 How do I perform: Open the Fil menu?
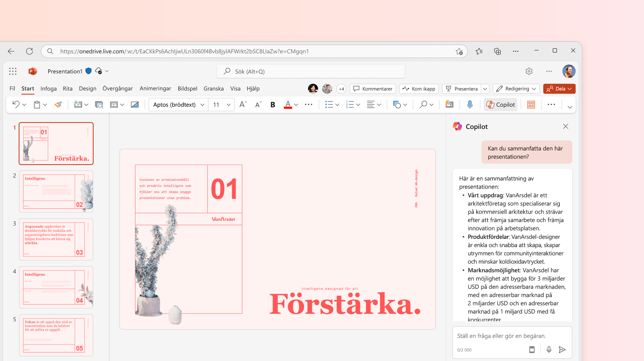(x=12, y=88)
